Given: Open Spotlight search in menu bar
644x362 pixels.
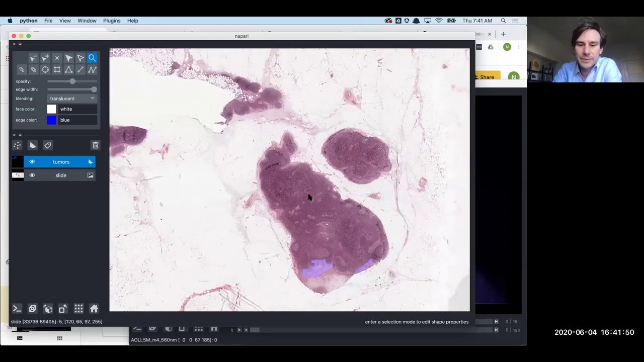Looking at the screenshot, I should (x=503, y=21).
